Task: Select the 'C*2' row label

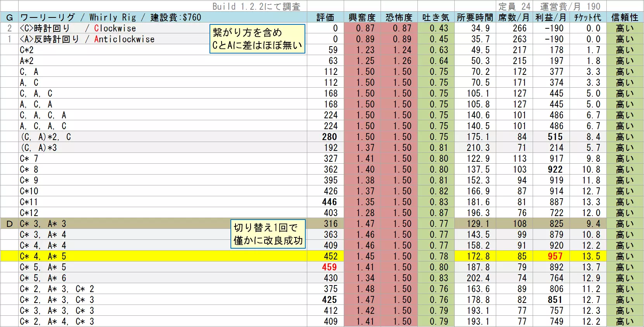Action: click(27, 50)
